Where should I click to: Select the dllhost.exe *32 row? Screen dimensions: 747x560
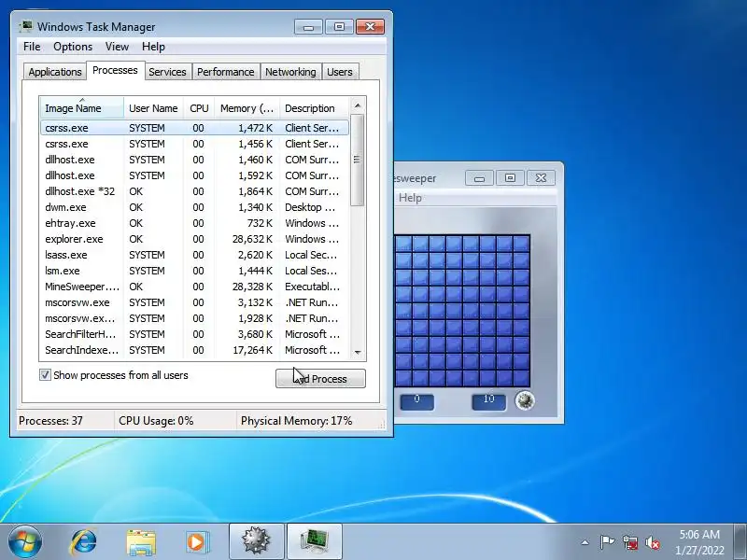(194, 191)
